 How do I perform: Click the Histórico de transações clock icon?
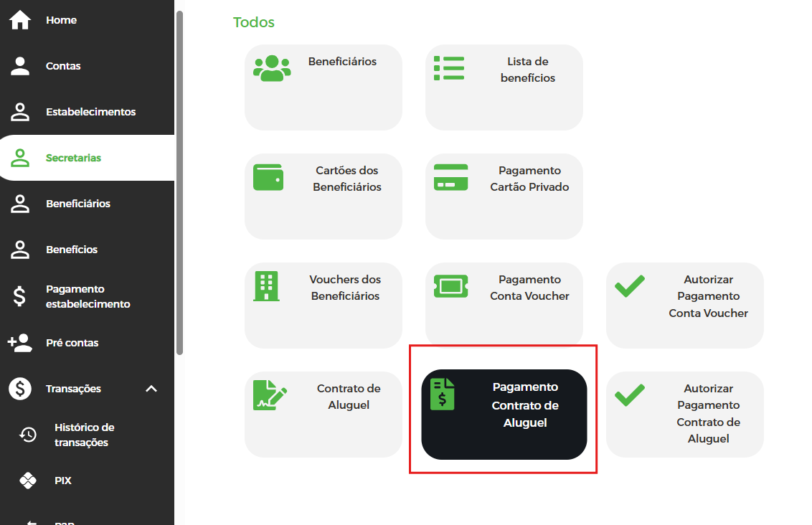(28, 435)
